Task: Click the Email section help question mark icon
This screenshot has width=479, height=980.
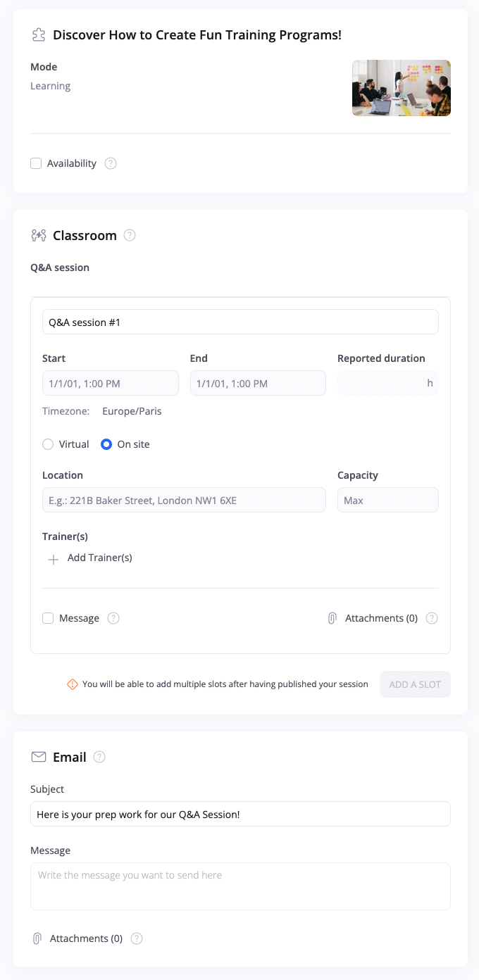Action: 99,757
